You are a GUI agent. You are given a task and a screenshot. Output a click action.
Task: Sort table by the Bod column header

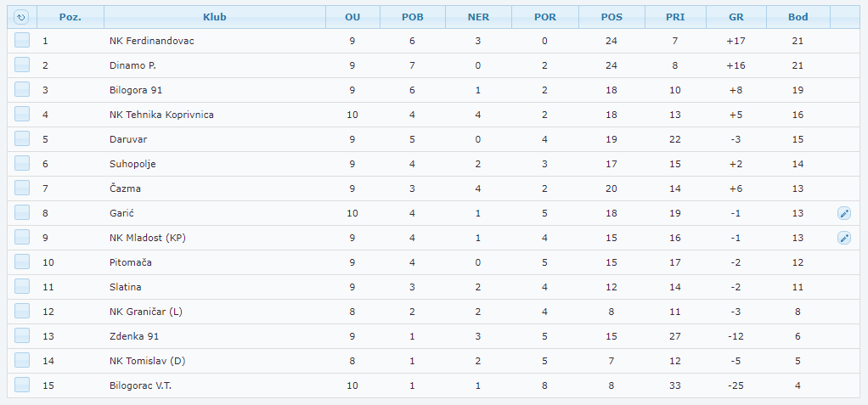(x=798, y=17)
